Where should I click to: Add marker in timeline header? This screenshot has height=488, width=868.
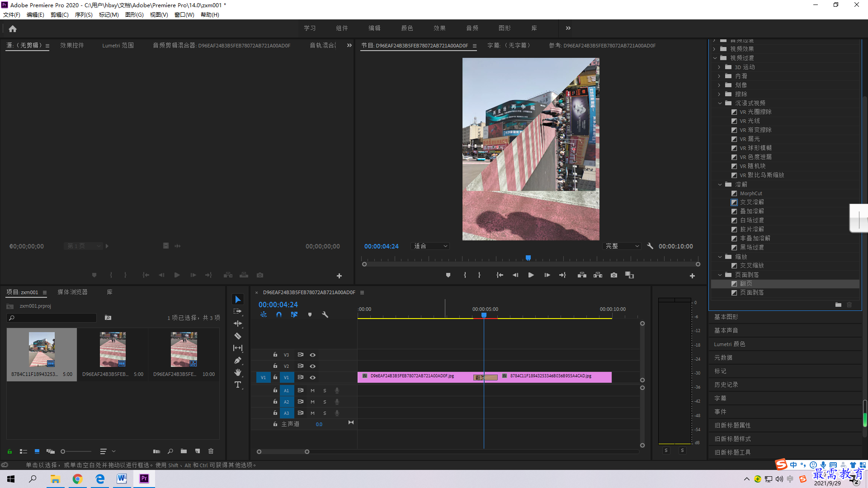pyautogui.click(x=310, y=314)
